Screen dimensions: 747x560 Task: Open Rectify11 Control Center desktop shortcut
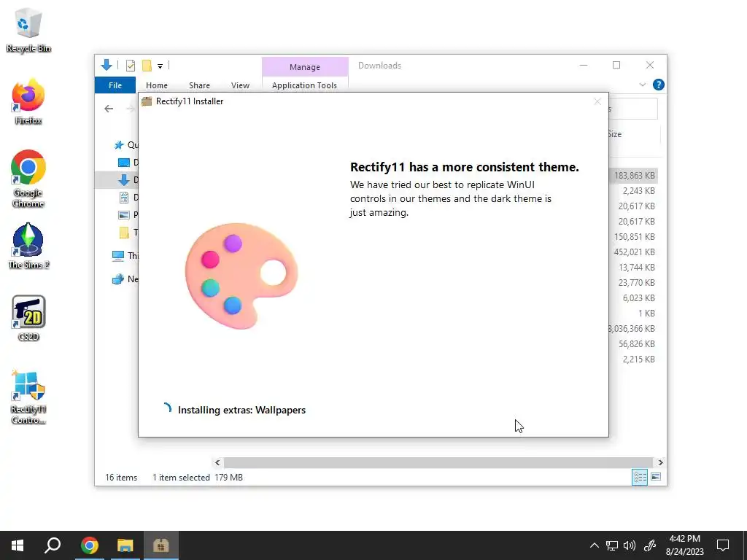[x=28, y=397]
